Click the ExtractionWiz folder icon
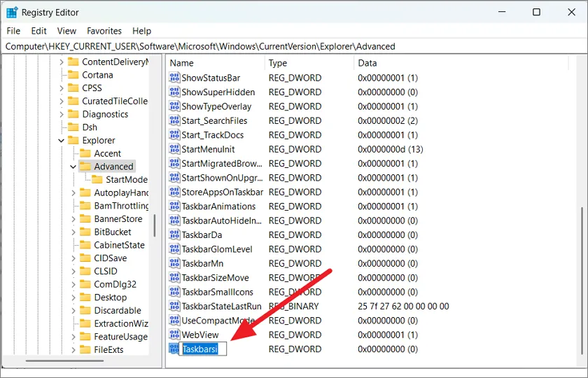 85,323
